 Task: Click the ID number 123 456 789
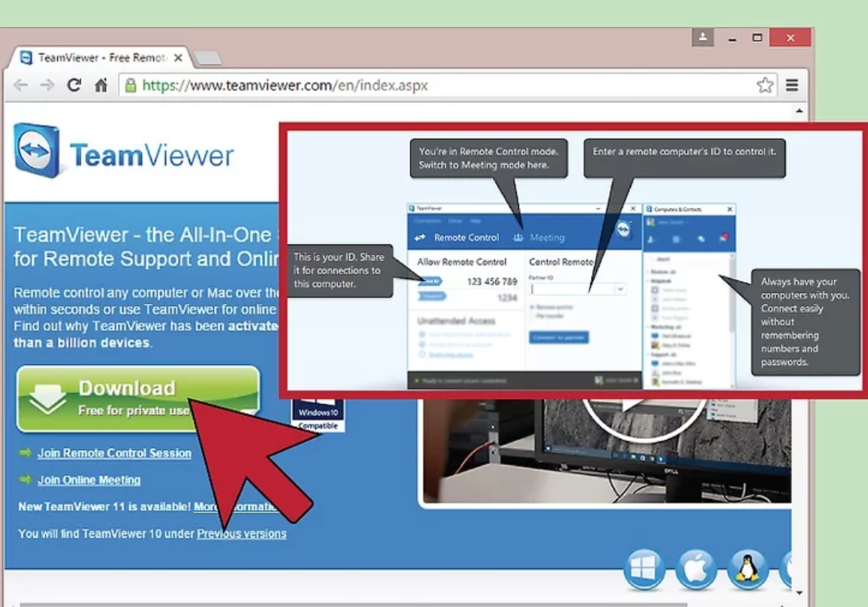[x=492, y=282]
